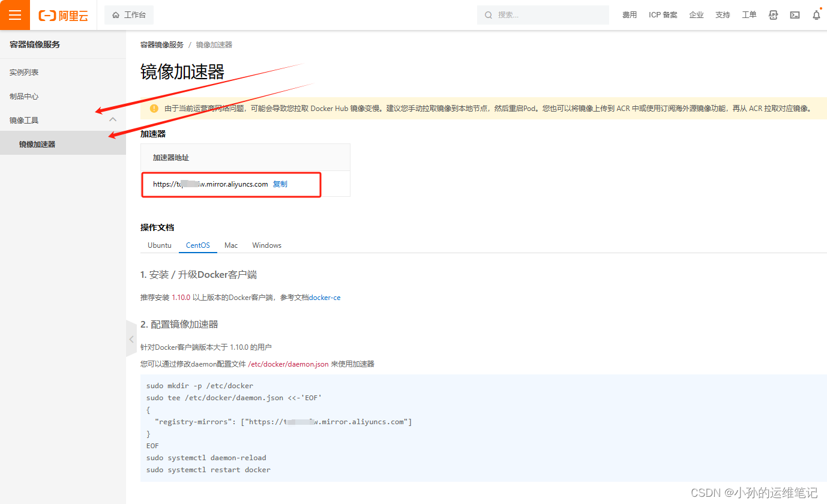Click 复制 to copy accelerator address
827x504 pixels.
280,184
